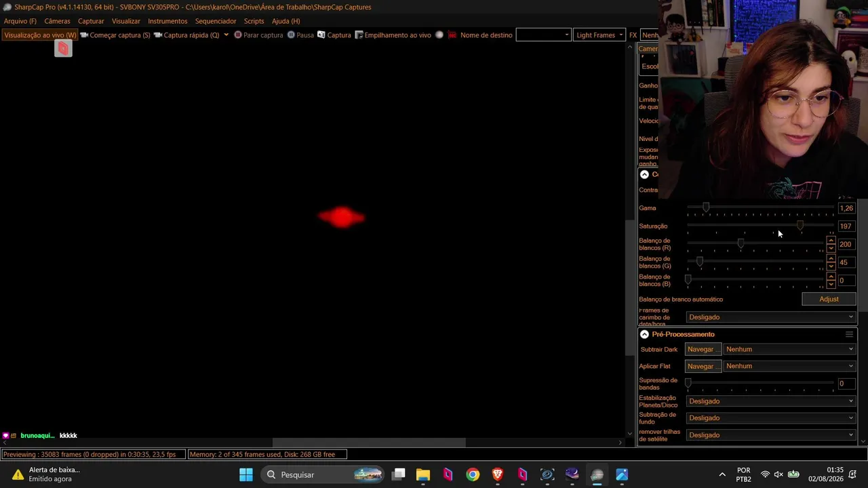Open Google Chrome from the taskbar
The height and width of the screenshot is (488, 868).
coord(473,474)
